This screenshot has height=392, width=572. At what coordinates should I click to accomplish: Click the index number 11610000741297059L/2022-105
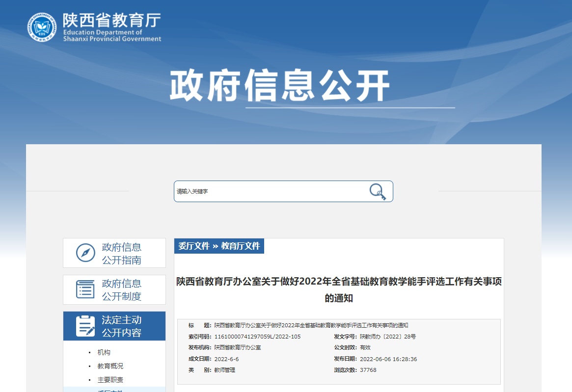tap(258, 337)
